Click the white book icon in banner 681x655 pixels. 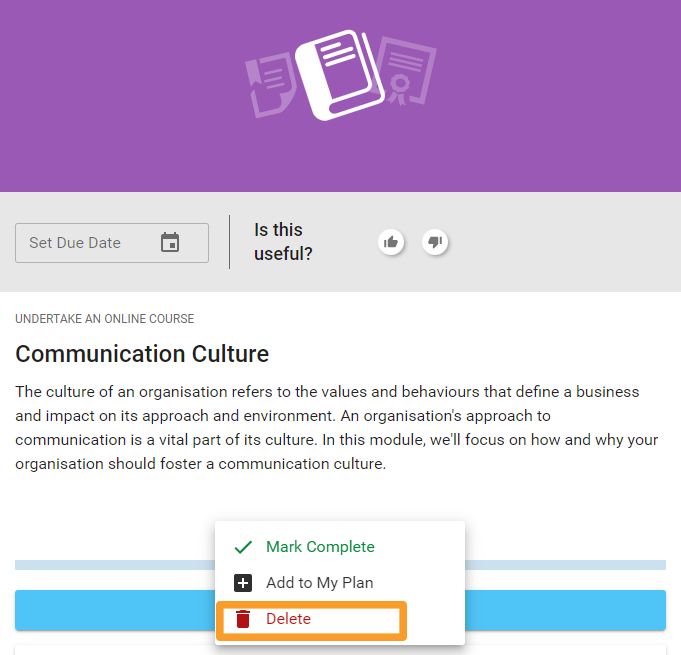click(x=339, y=77)
